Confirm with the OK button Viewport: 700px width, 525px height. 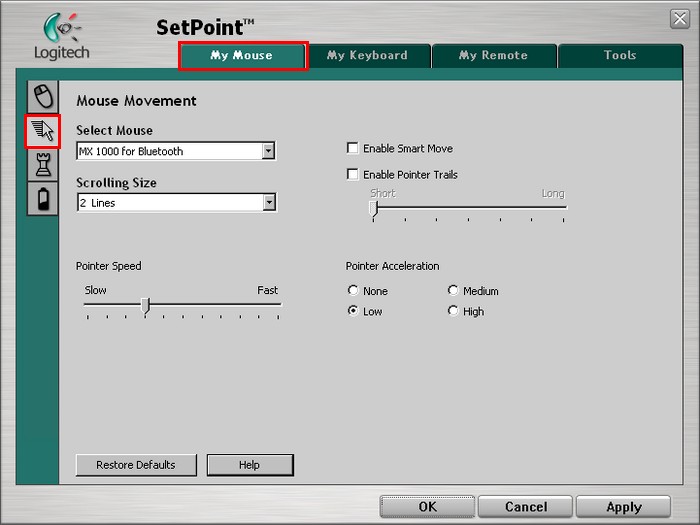[x=427, y=507]
